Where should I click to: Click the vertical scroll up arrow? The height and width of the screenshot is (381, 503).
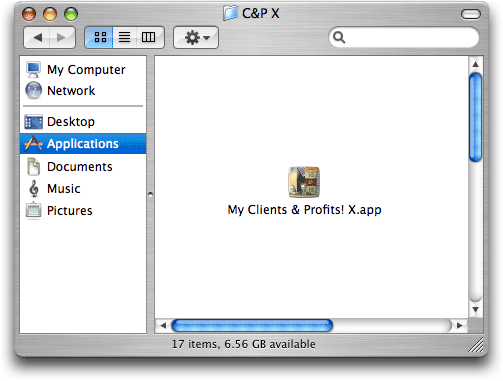476,64
